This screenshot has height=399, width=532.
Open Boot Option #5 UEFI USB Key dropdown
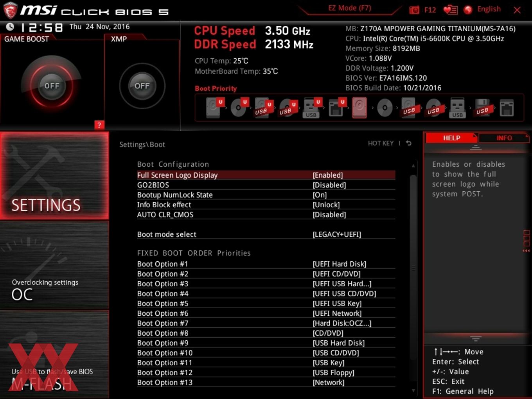[337, 304]
